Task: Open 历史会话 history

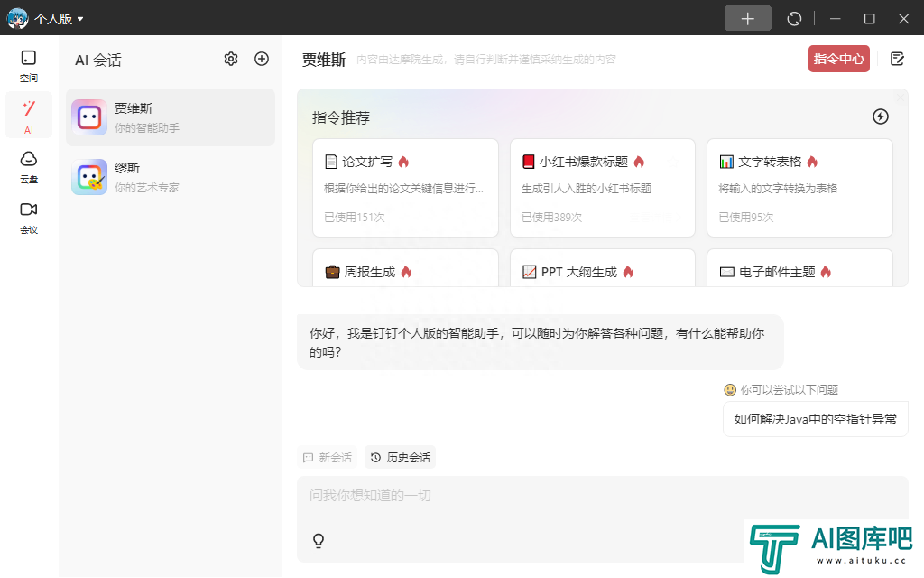Action: click(400, 458)
